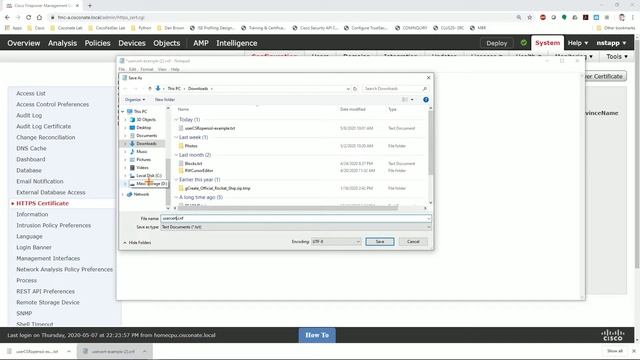
Task: Select Videos in the navigation tree
Action: pyautogui.click(x=142, y=167)
